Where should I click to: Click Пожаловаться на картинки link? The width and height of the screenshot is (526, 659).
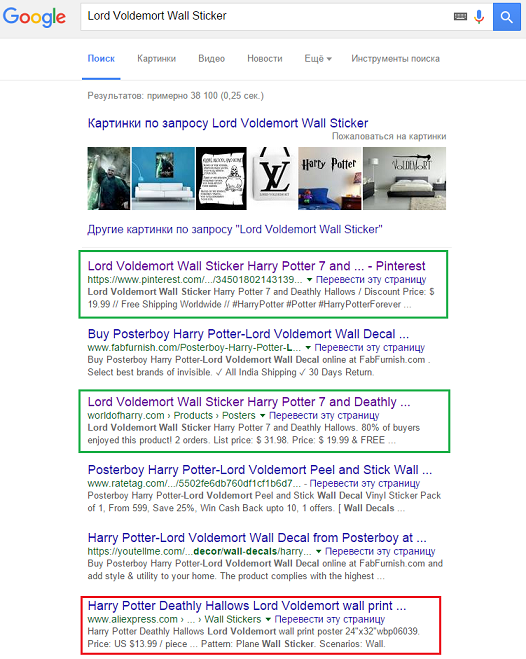[389, 136]
